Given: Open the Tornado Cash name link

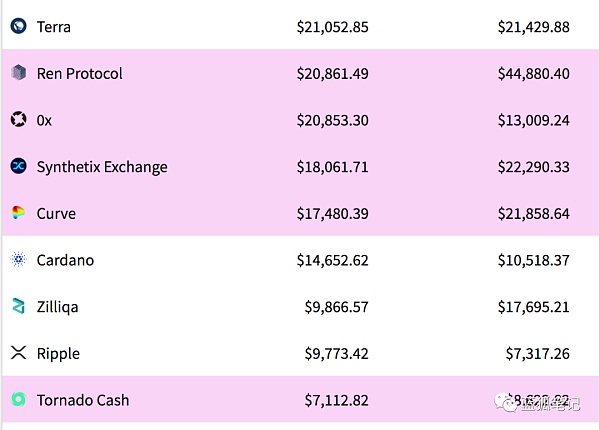Looking at the screenshot, I should coord(83,400).
